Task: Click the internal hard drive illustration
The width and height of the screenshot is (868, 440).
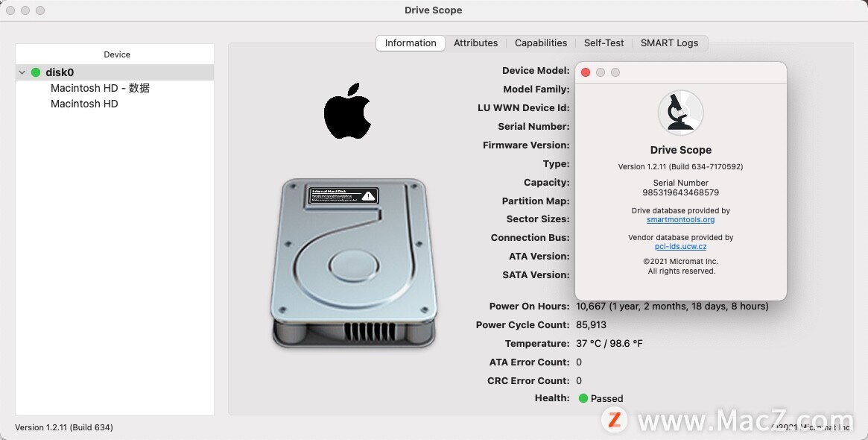Action: point(353,263)
